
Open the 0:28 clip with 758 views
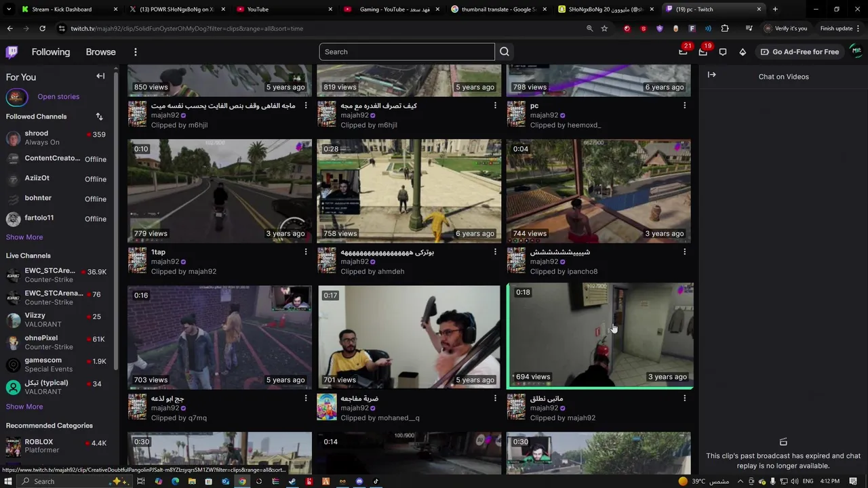[x=409, y=191]
